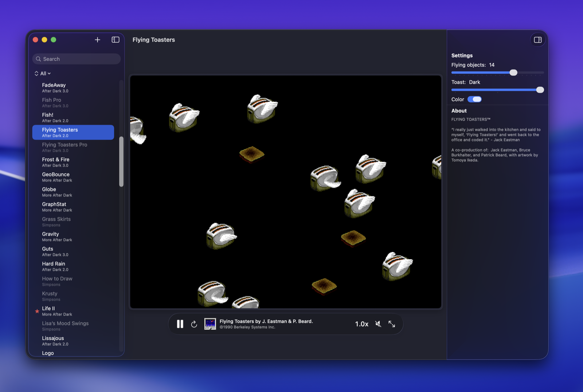Select Fish! screensaver
This screenshot has width=583, height=392.
[x=73, y=118]
